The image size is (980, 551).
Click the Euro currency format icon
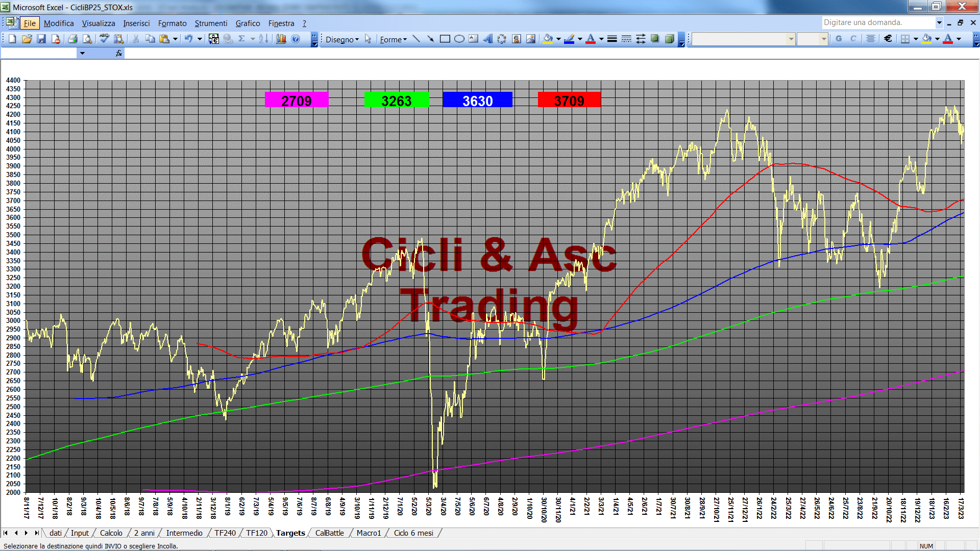888,39
